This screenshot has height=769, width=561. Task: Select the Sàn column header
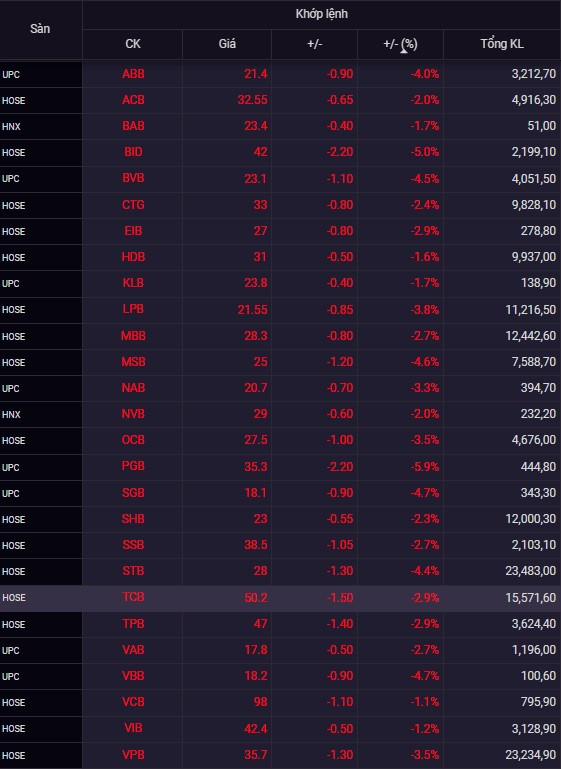(40, 29)
